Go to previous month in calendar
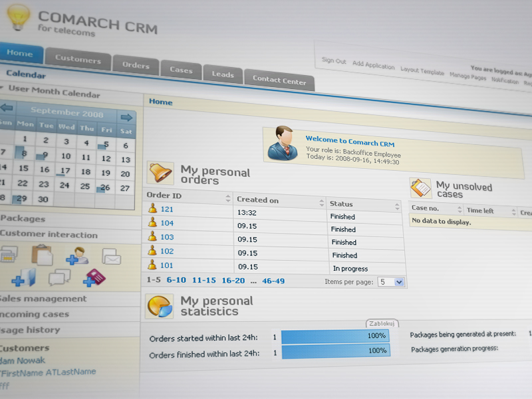The width and height of the screenshot is (532, 399). click(7, 108)
